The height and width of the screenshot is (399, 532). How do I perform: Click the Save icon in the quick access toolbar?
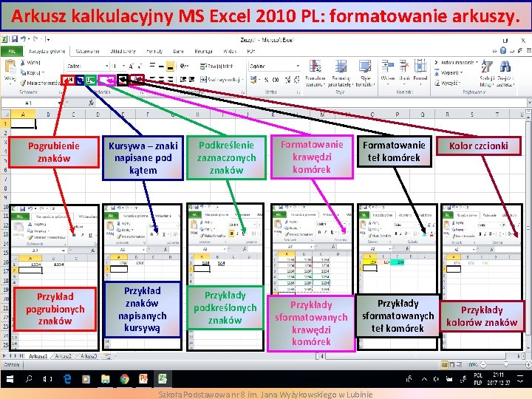14,39
